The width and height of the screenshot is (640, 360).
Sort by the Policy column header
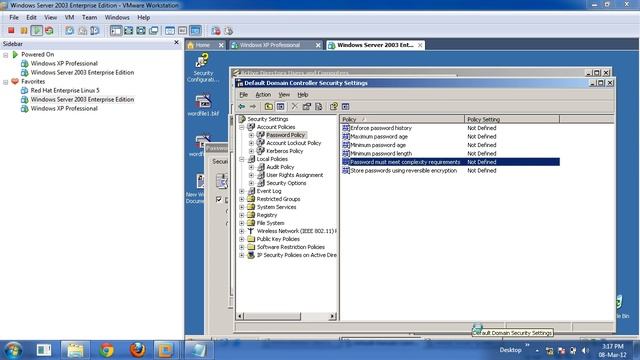coord(402,119)
